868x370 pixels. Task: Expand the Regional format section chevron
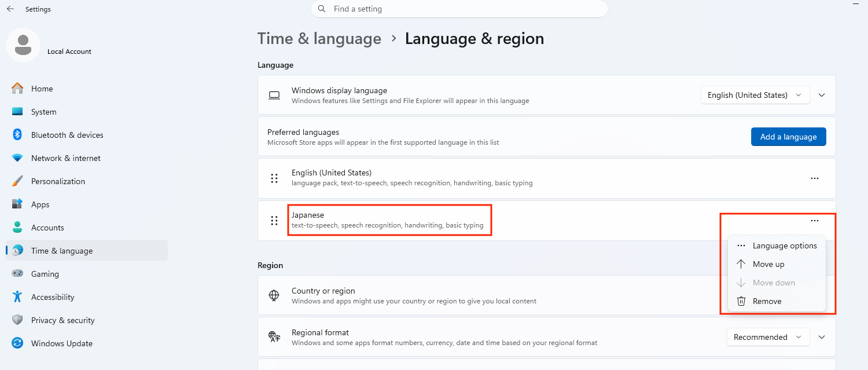click(822, 337)
